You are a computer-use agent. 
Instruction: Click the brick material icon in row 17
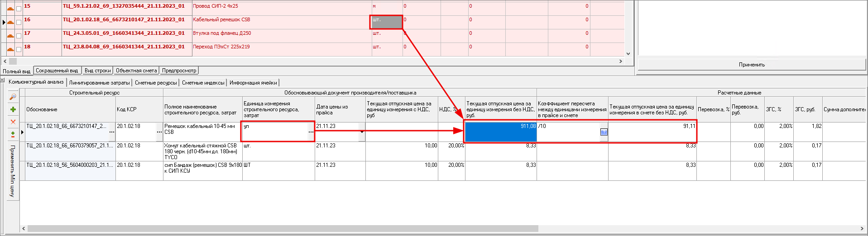point(10,36)
